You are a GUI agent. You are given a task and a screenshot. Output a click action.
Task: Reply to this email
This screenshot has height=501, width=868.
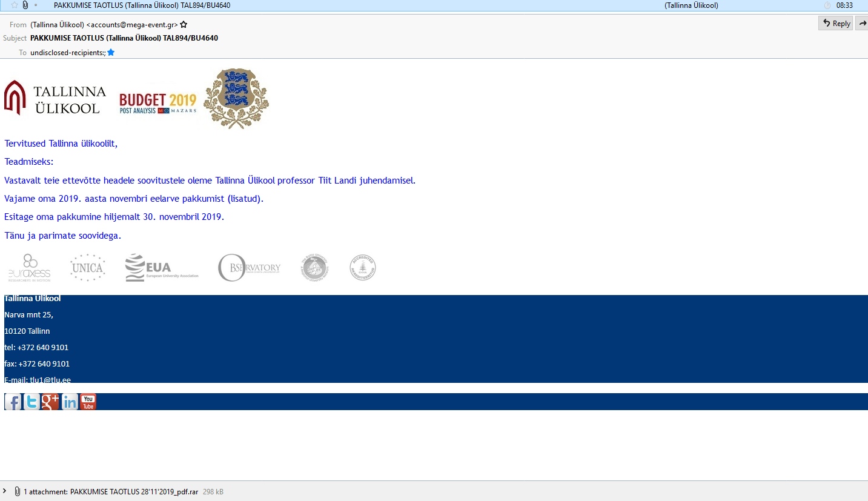click(x=836, y=24)
